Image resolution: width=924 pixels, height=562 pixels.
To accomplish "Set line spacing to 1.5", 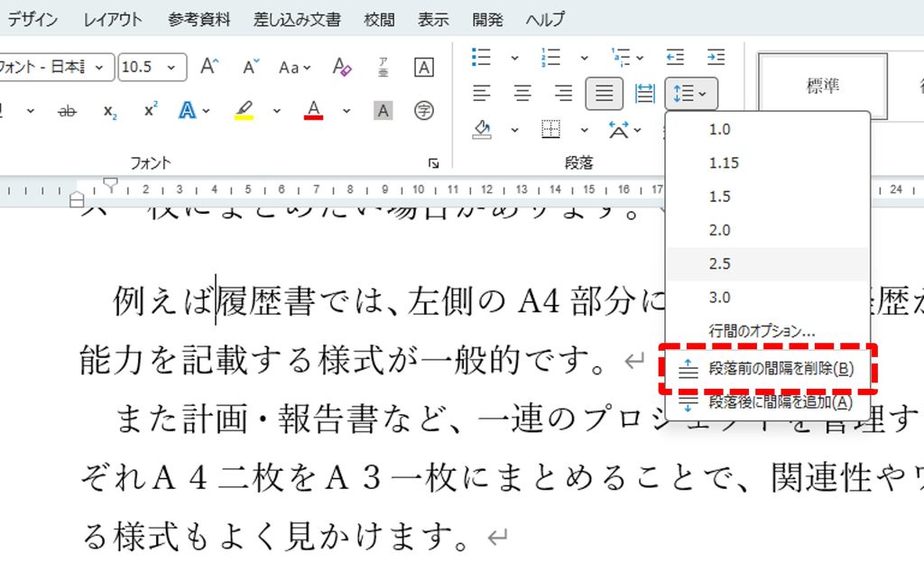I will (x=768, y=196).
